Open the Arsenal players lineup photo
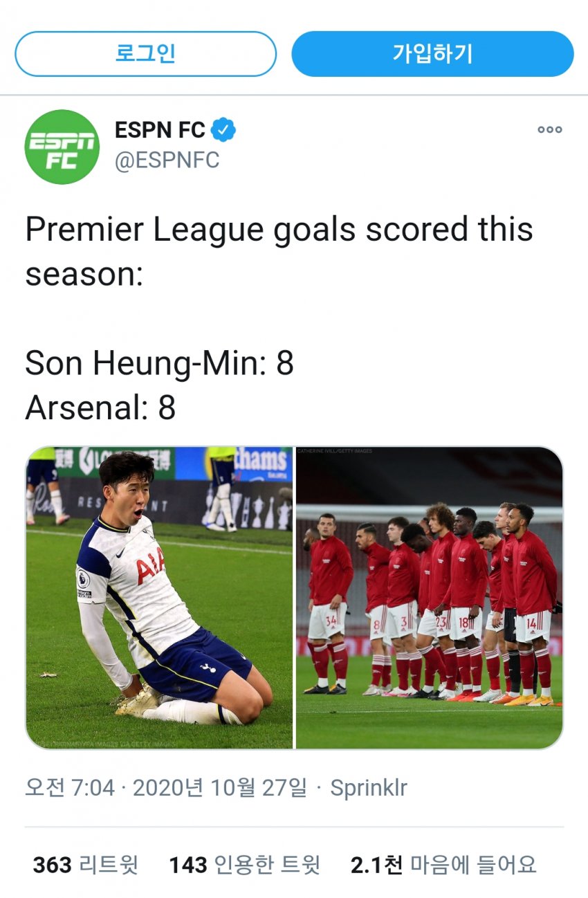The image size is (588, 898). click(429, 597)
